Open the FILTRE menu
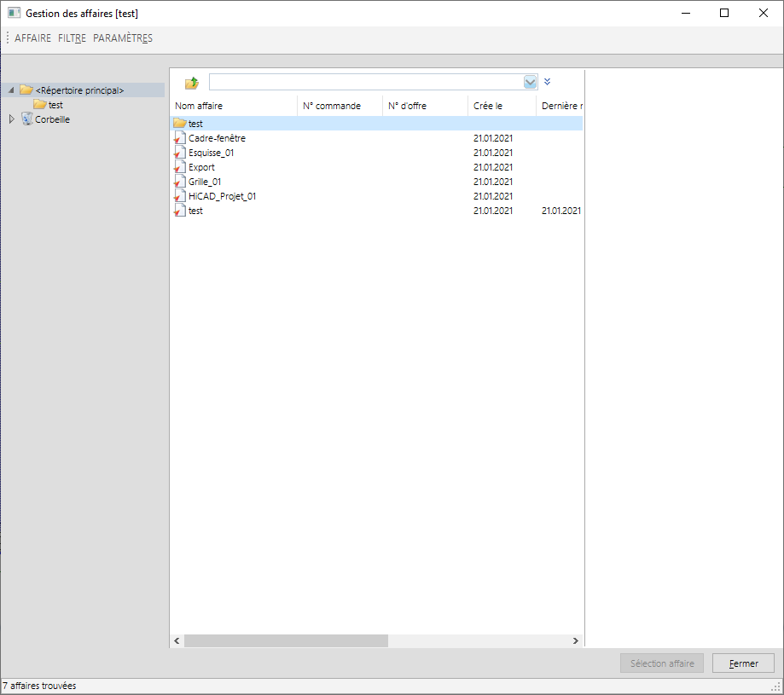 tap(72, 38)
